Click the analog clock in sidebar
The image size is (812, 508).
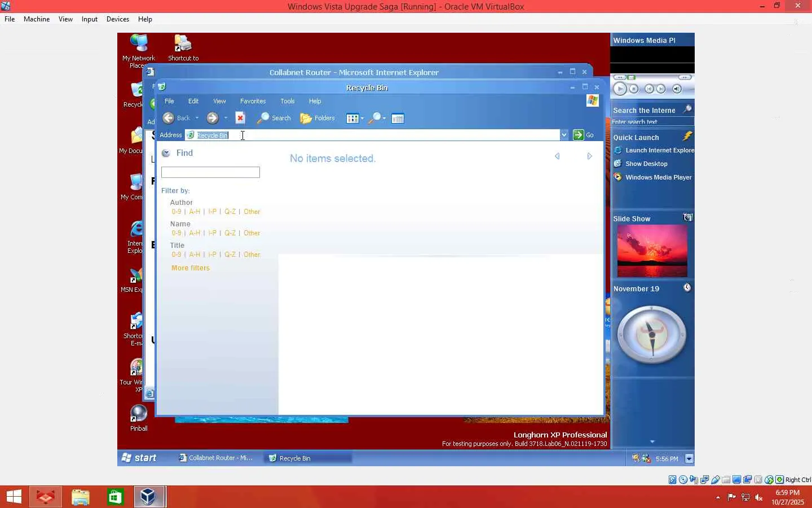click(x=652, y=335)
